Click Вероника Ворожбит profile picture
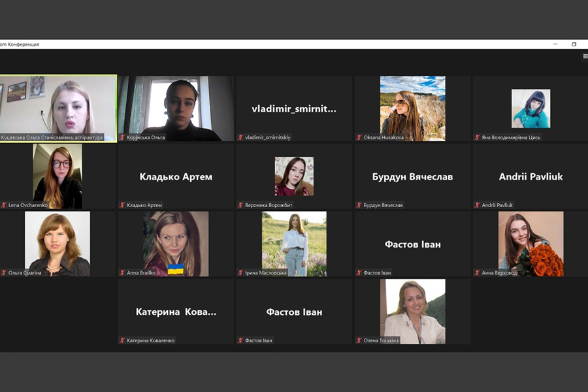 294,176
